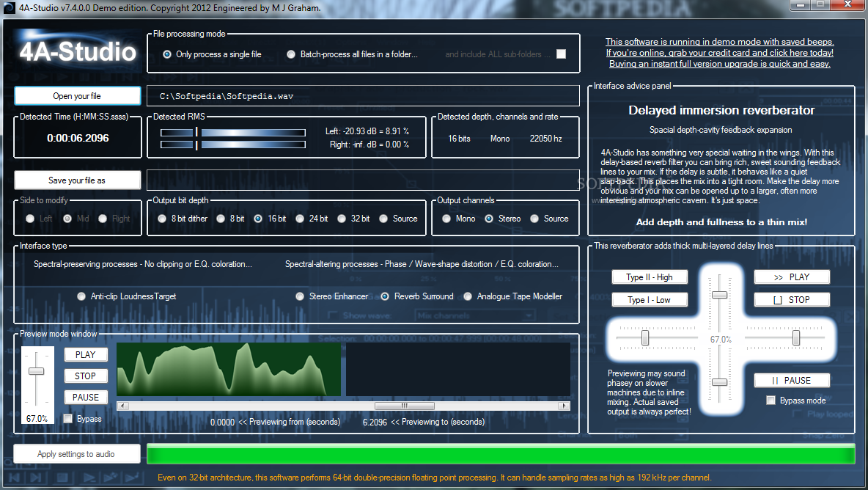Click the Left: -20.93 dB RMS readout

tap(367, 131)
